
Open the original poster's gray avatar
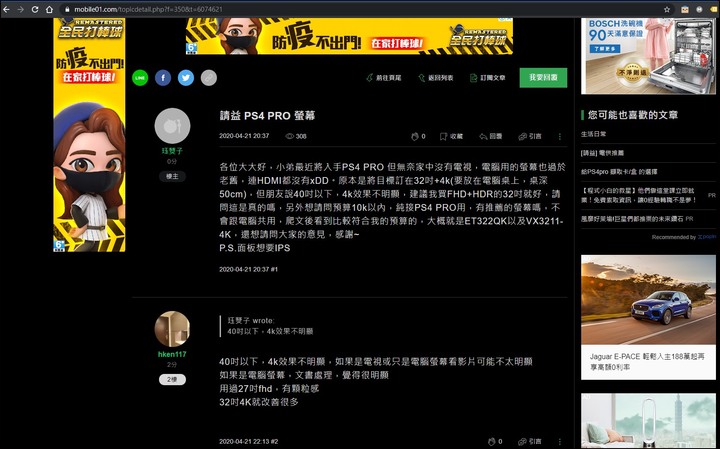click(x=172, y=126)
